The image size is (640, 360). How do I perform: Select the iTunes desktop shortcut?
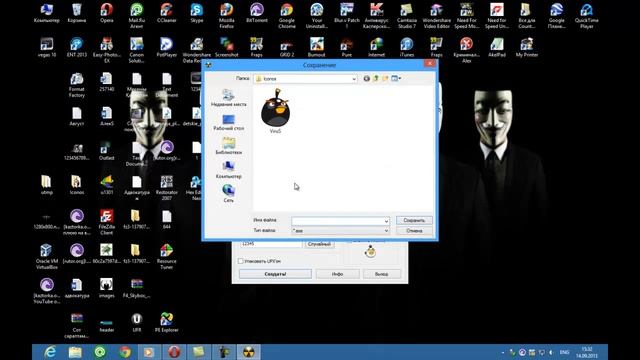(407, 47)
